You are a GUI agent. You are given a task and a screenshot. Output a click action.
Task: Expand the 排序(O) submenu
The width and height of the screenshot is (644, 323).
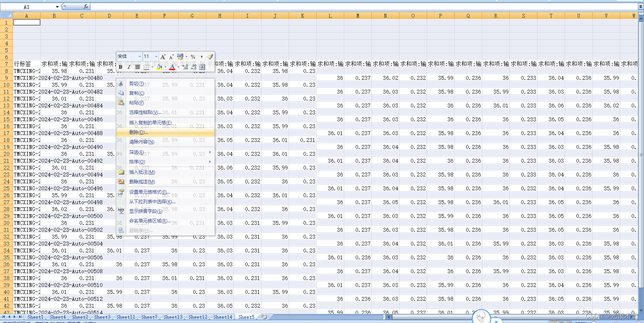(x=165, y=162)
